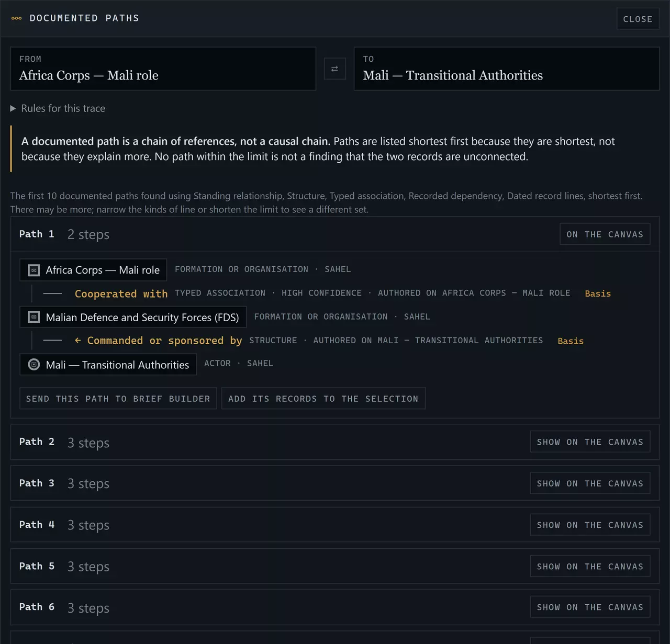Expand Rules for this trace
Screen dimensions: 670x644
(58, 108)
